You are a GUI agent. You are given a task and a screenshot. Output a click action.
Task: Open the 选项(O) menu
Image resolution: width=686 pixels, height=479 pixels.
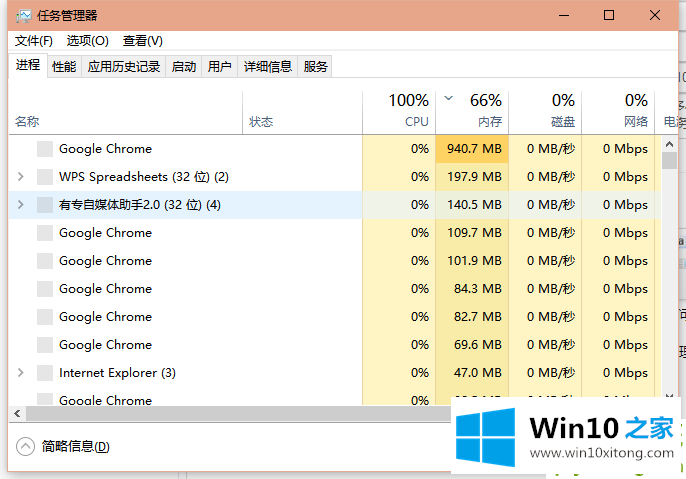[x=88, y=41]
